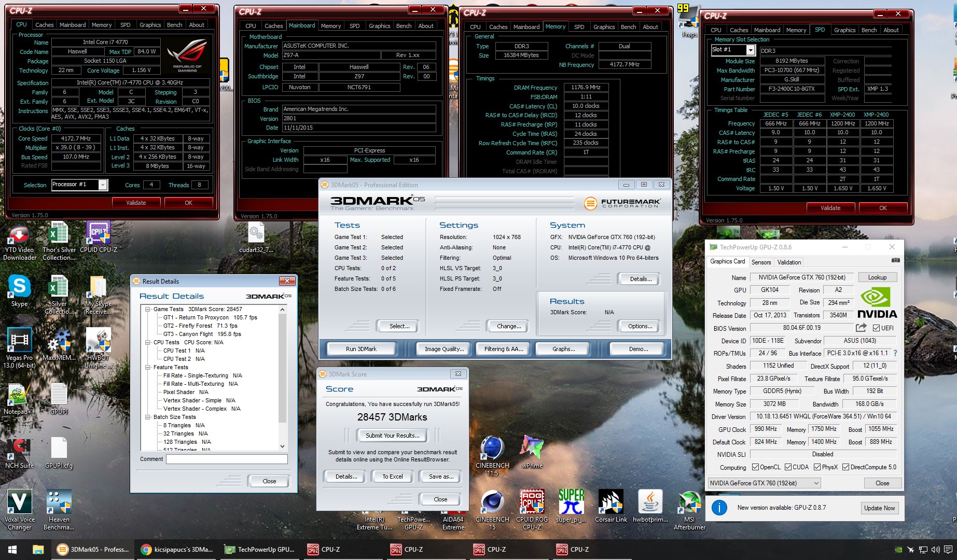Open Processor #1 selection dropdown in CPU-Z
This screenshot has width=957, height=560.
pyautogui.click(x=103, y=185)
